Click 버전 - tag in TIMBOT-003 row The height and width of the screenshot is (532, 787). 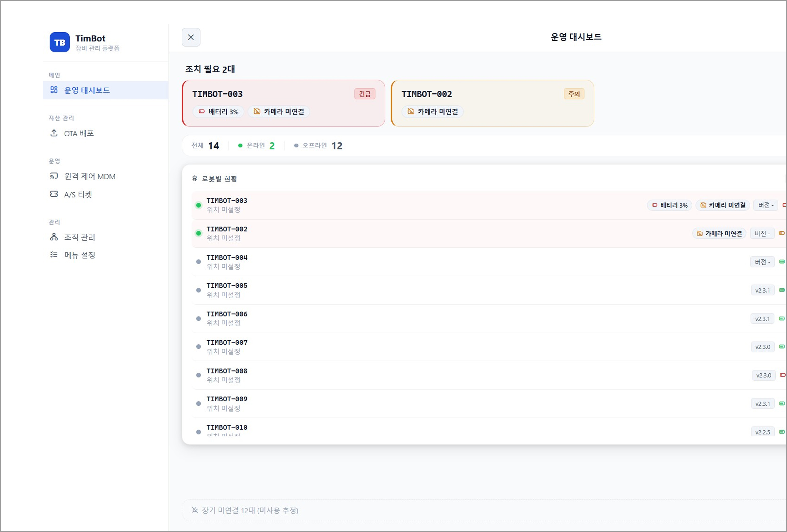(766, 205)
